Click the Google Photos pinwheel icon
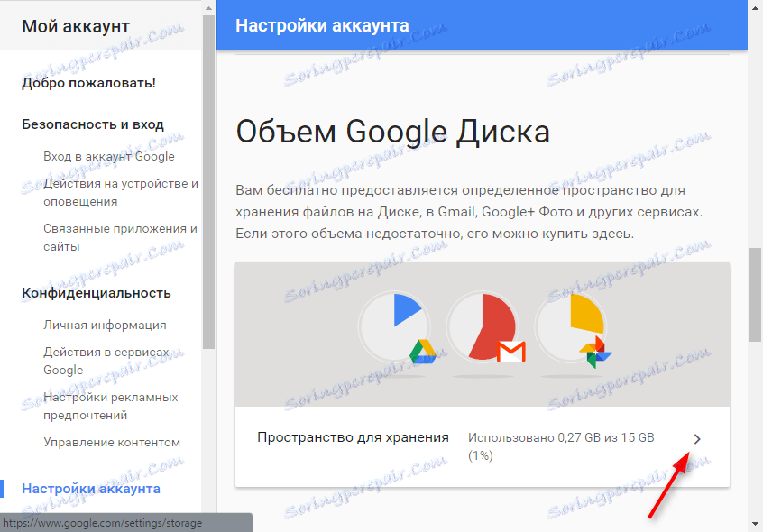 (x=595, y=352)
